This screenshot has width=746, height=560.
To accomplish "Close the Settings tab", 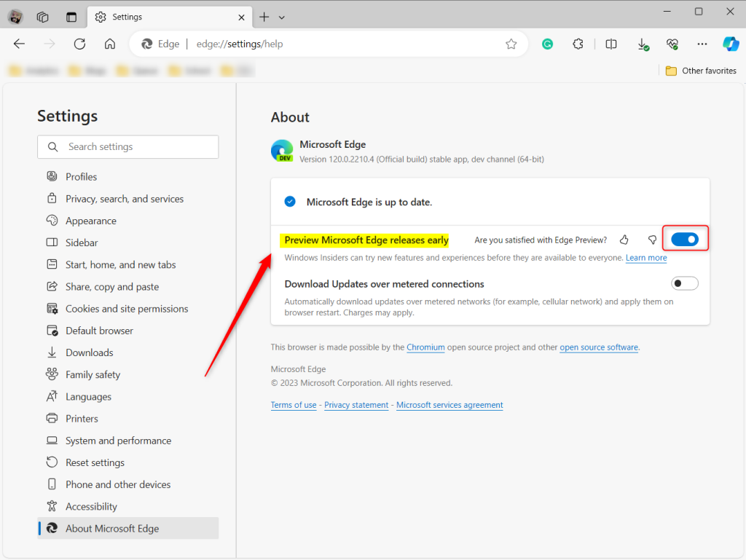I will [242, 17].
